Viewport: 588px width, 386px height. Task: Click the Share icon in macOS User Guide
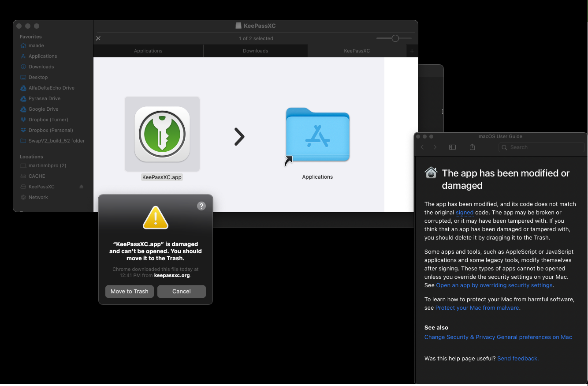[472, 147]
